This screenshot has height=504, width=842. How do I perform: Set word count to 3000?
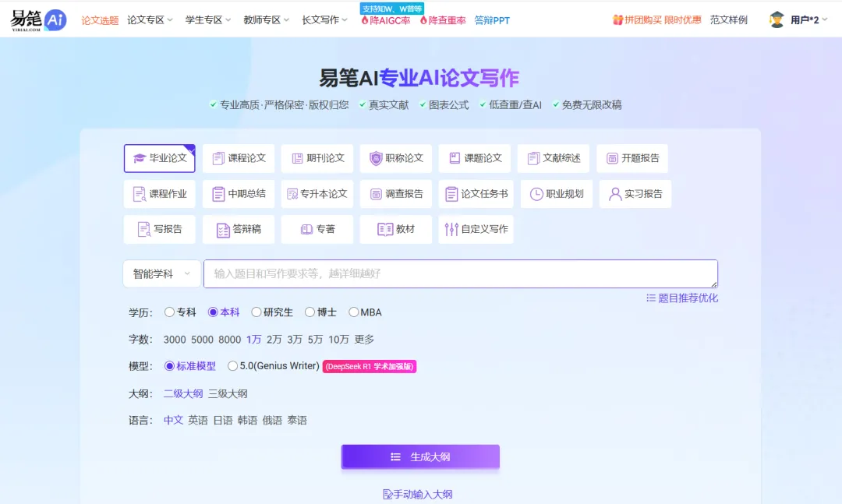(175, 339)
